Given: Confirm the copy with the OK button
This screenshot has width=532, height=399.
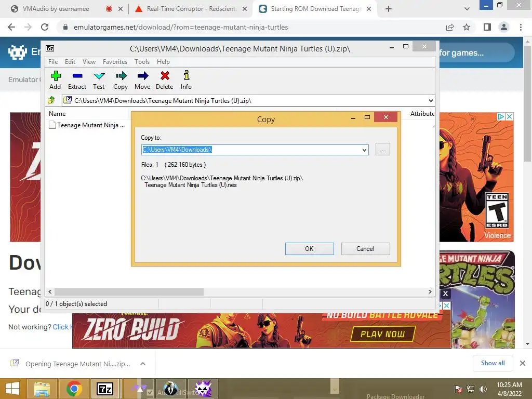Looking at the screenshot, I should tap(310, 249).
